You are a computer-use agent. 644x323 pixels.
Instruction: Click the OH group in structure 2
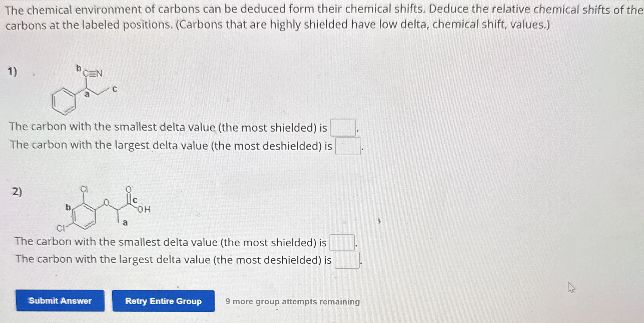pos(144,209)
